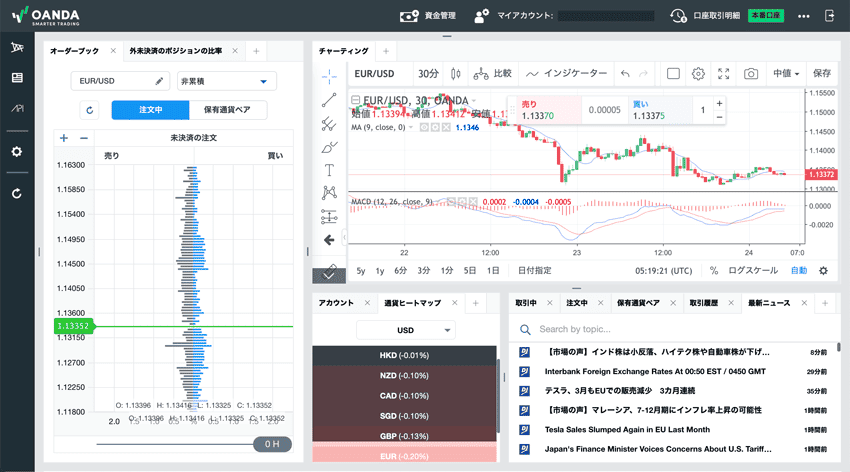Open インジケーター indicators menu

(566, 74)
